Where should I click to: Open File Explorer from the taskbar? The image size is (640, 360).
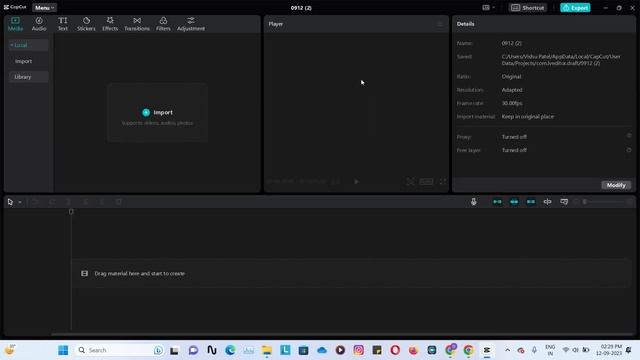tap(267, 350)
